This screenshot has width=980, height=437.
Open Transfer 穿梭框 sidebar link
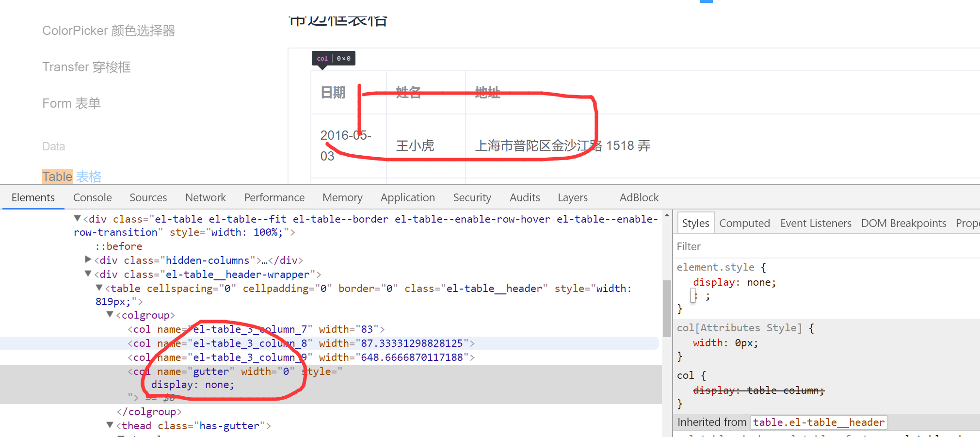pos(86,67)
